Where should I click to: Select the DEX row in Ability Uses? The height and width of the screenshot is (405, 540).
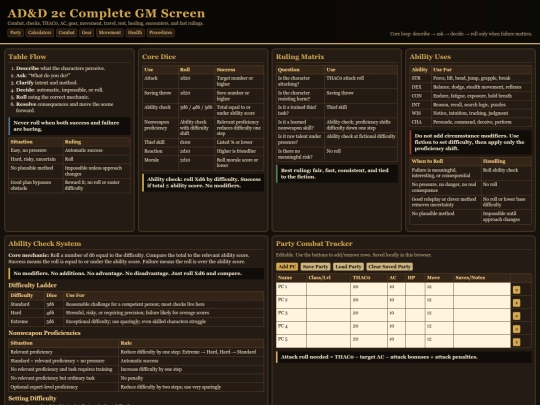tap(470, 87)
